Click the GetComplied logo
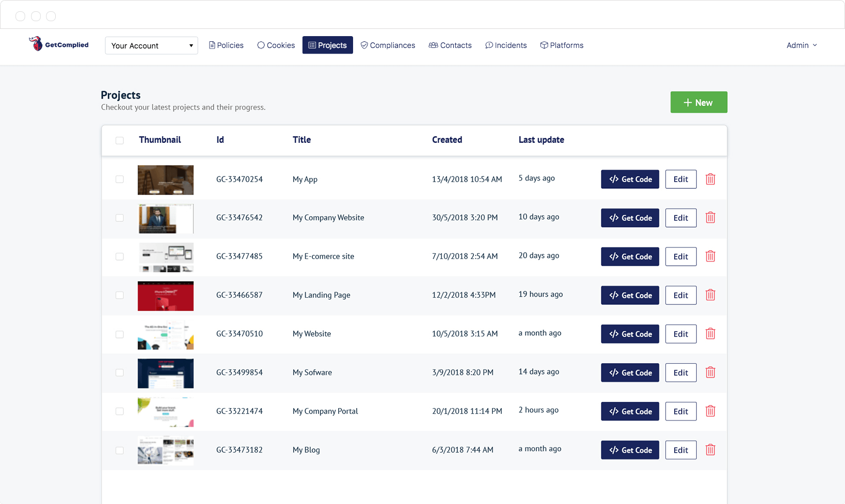This screenshot has width=845, height=504. (x=58, y=45)
